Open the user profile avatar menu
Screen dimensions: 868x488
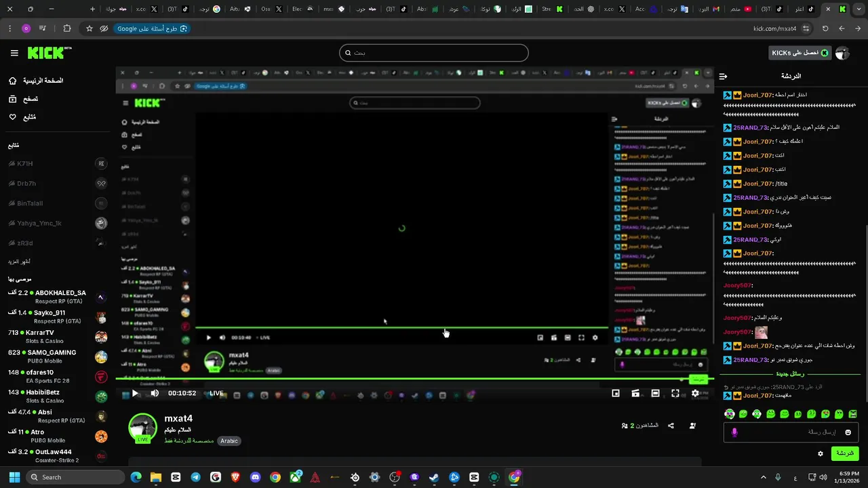pyautogui.click(x=842, y=53)
